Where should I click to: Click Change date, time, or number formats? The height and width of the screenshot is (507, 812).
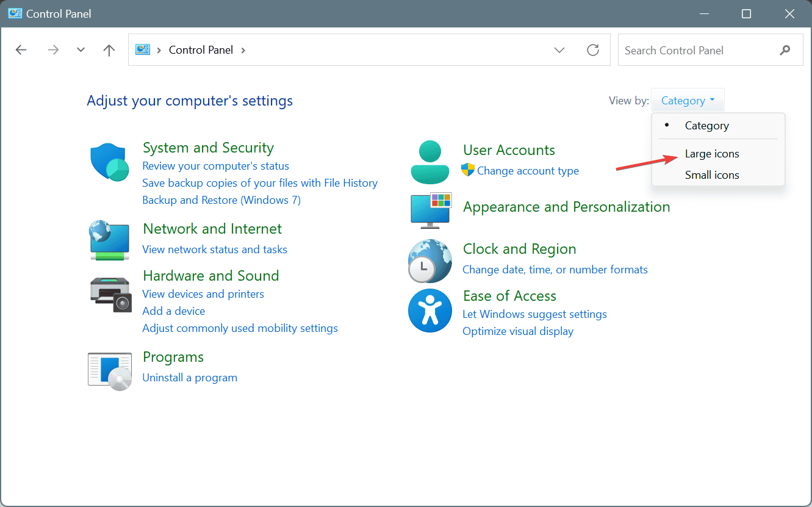(x=555, y=270)
